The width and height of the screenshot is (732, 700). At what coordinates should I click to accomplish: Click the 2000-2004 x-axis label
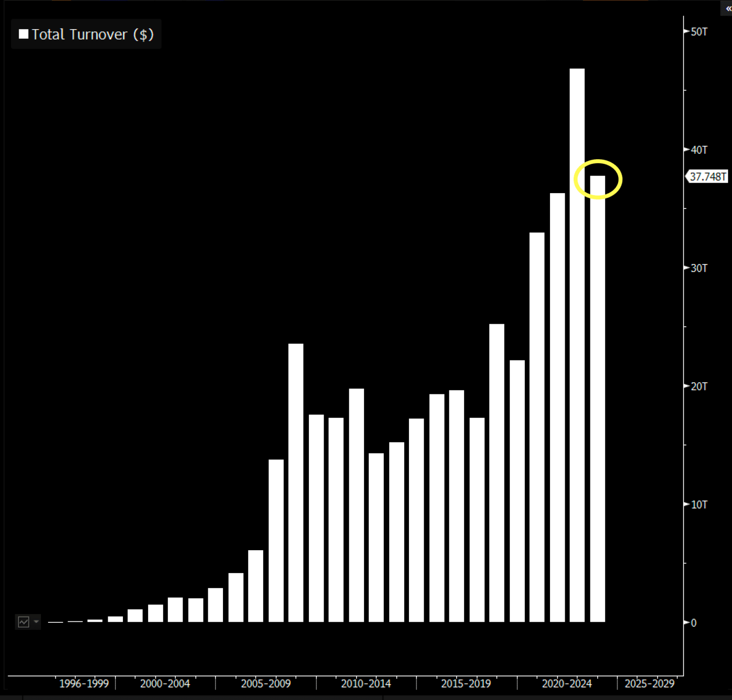(x=165, y=683)
